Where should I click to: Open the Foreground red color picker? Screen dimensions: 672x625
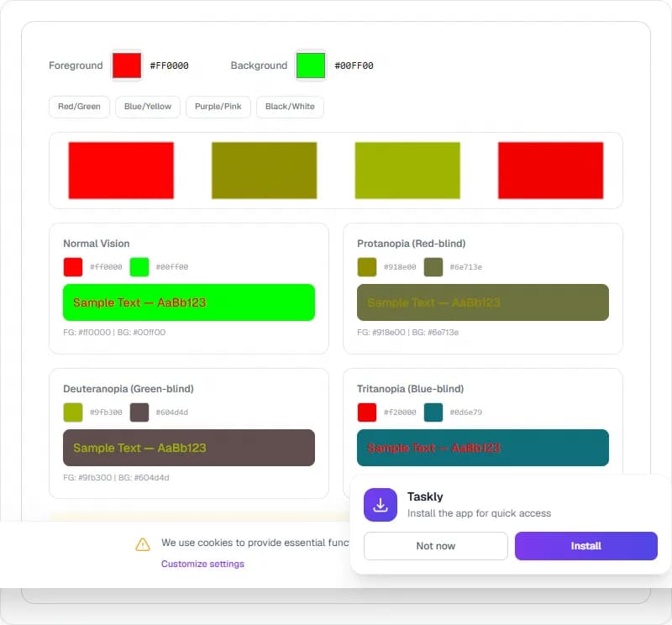pyautogui.click(x=127, y=66)
